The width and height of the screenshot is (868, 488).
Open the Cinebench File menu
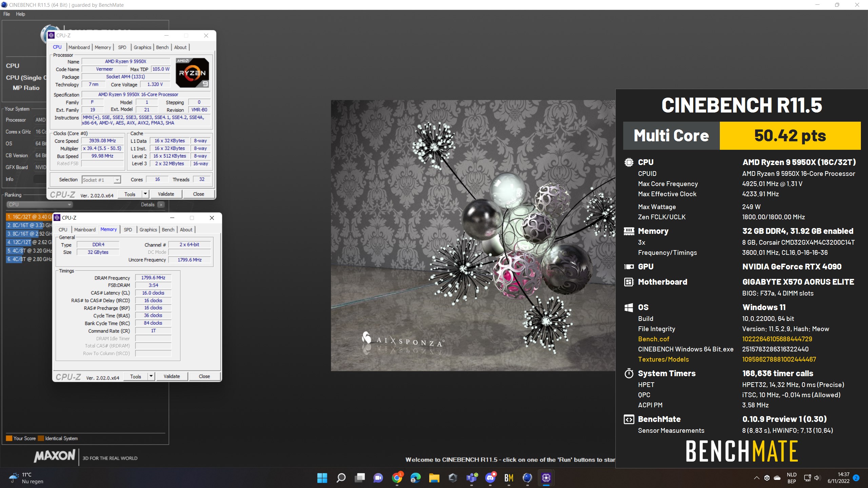pyautogui.click(x=6, y=14)
